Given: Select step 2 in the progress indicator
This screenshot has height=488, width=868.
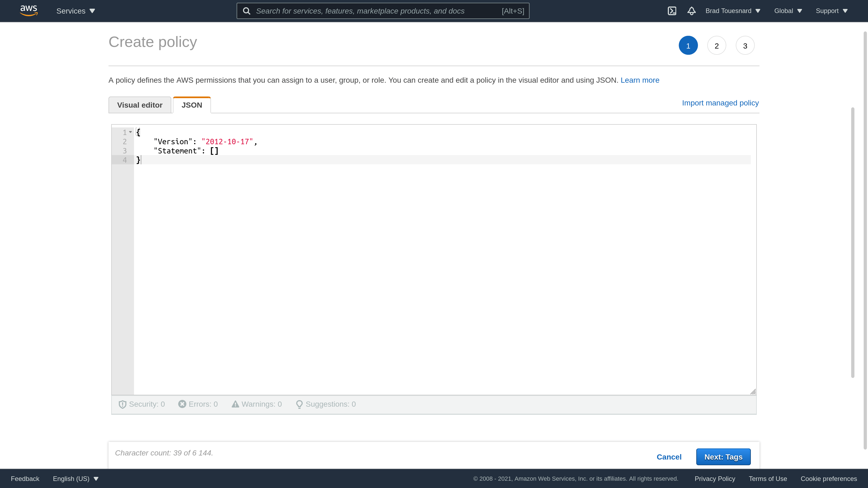Looking at the screenshot, I should 716,46.
